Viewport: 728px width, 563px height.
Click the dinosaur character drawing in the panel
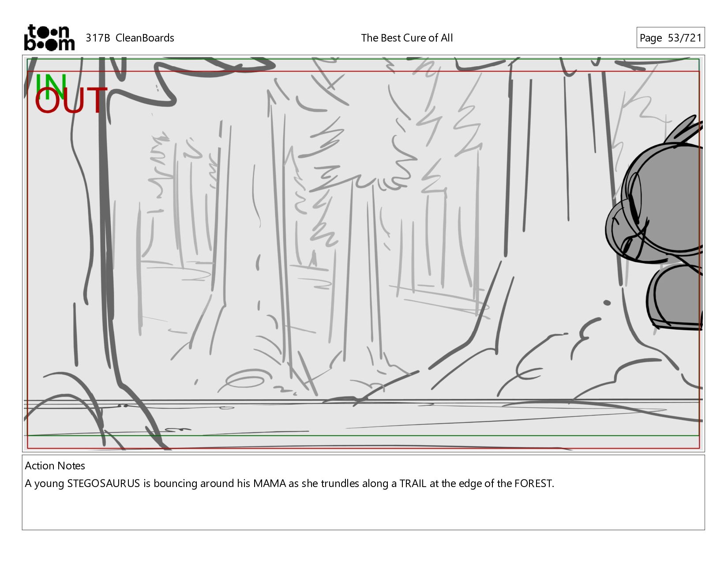point(655,223)
